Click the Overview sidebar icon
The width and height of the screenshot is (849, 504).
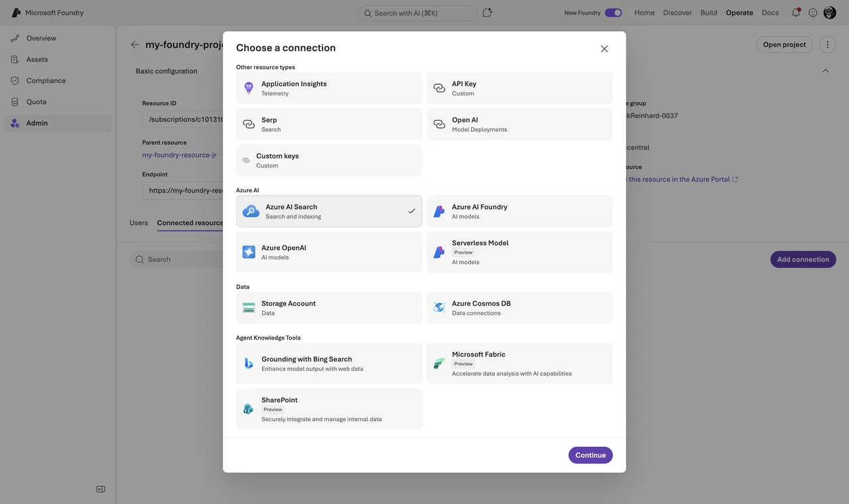click(x=15, y=38)
